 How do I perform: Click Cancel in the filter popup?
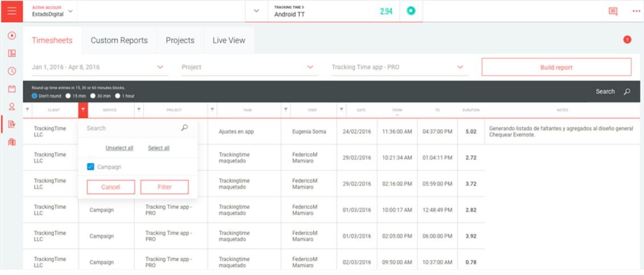tap(110, 187)
